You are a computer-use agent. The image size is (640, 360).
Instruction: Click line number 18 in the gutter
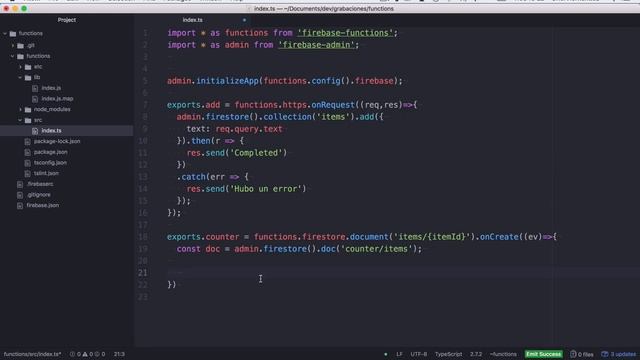tap(142, 237)
